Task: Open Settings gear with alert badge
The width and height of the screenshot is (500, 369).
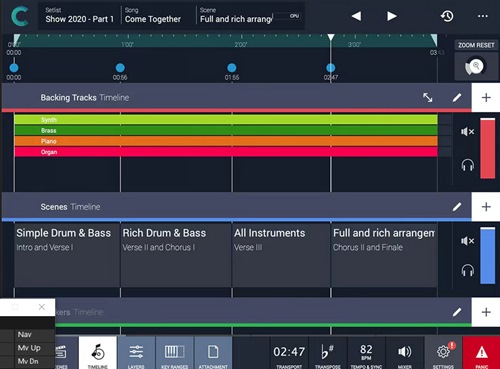Action: [x=443, y=353]
